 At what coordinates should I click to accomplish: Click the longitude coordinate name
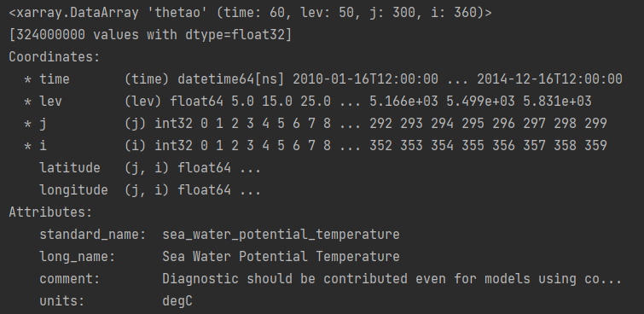point(73,190)
